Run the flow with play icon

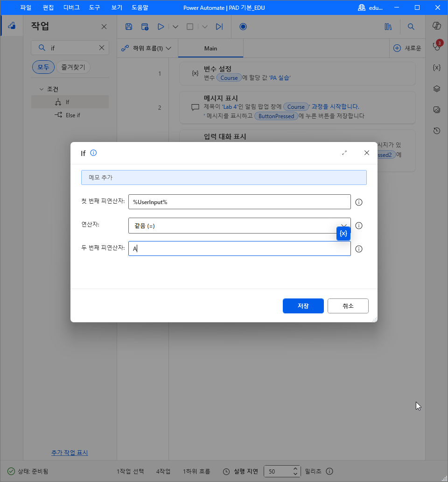(x=161, y=27)
